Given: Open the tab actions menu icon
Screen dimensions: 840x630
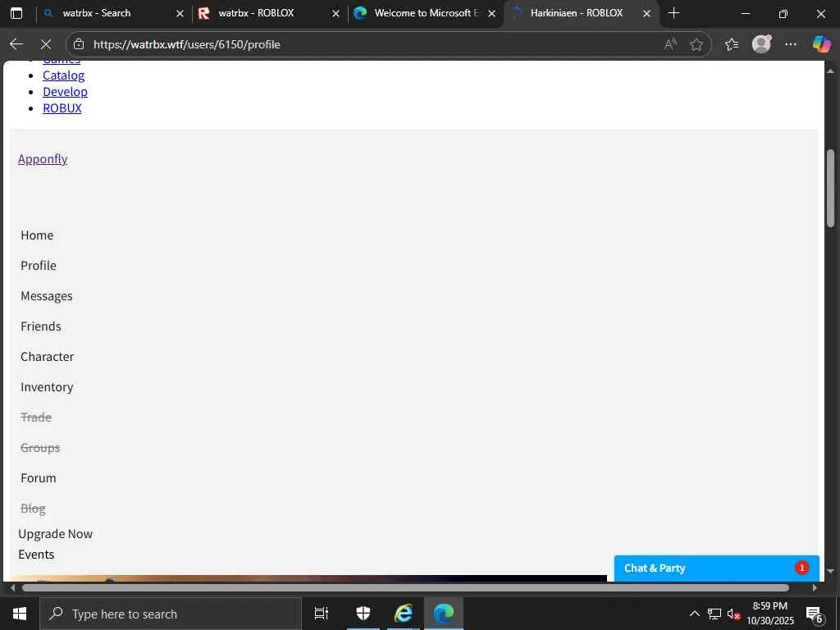Looking at the screenshot, I should (x=16, y=13).
